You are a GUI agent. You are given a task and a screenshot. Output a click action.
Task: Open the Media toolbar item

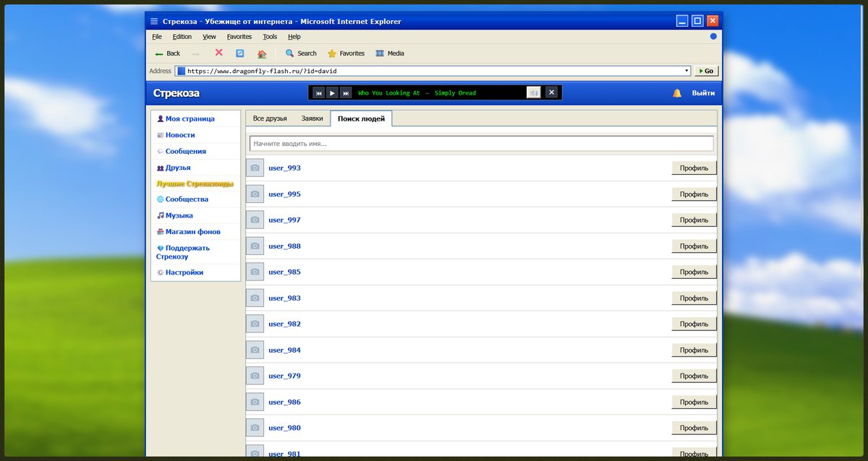(390, 53)
